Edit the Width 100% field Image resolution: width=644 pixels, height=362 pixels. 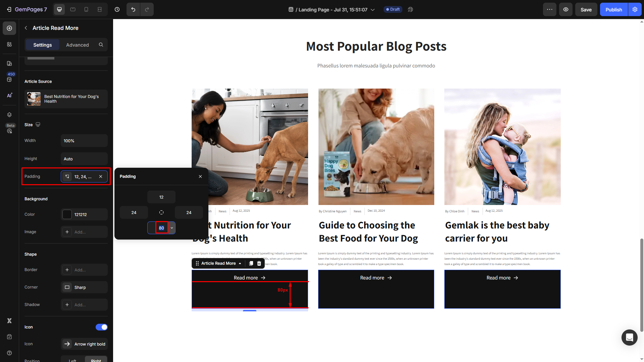pyautogui.click(x=84, y=141)
